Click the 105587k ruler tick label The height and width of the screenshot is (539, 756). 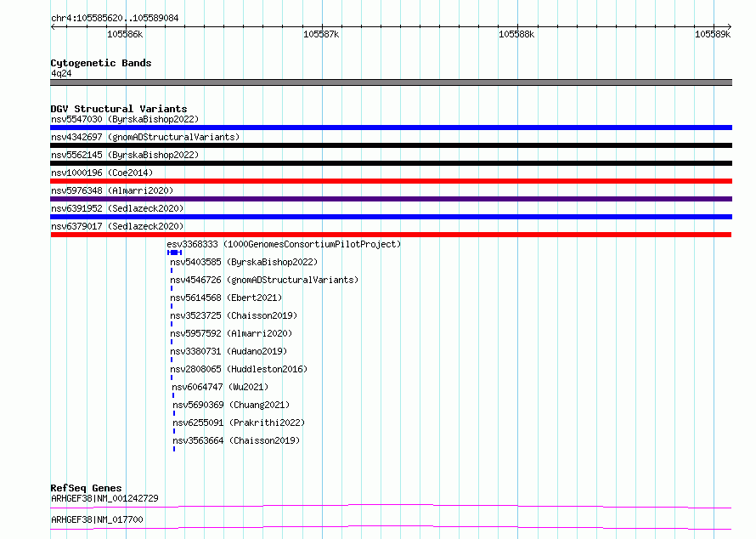pos(321,34)
